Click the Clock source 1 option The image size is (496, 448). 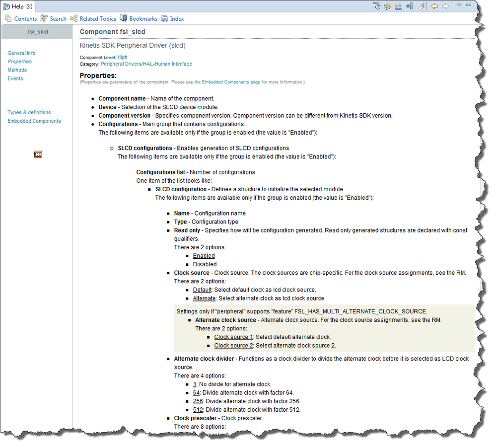click(233, 337)
